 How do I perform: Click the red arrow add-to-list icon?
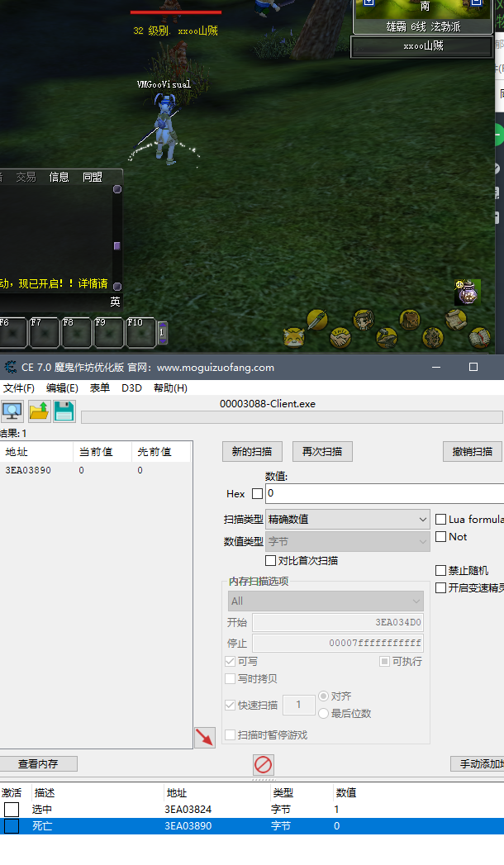click(205, 737)
